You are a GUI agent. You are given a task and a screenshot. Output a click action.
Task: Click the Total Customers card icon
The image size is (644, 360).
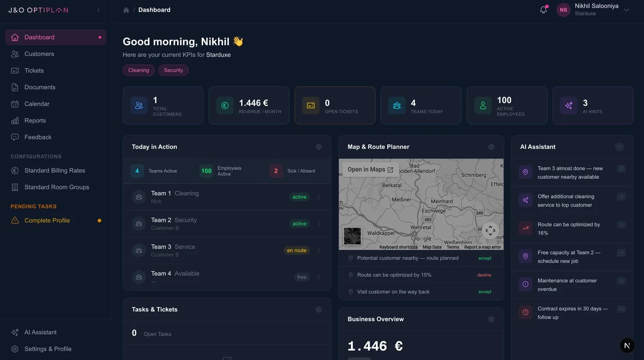[139, 106]
